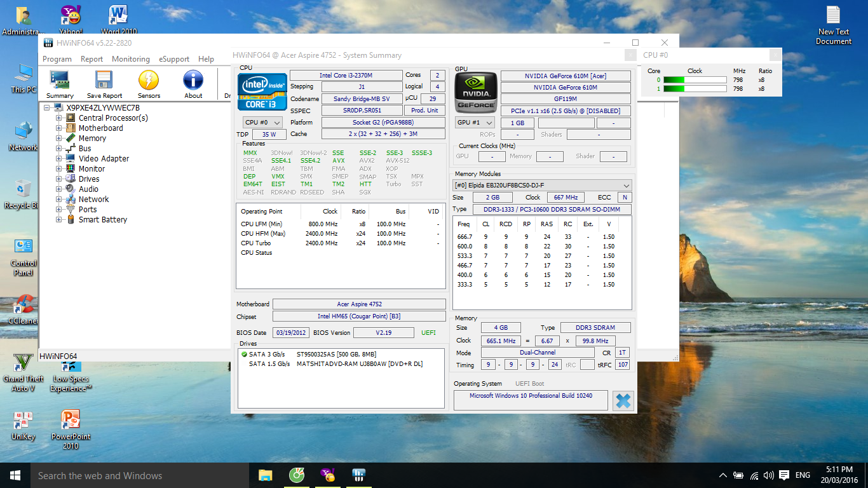Click the Core 0 clock bar
The width and height of the screenshot is (868, 488).
(x=695, y=80)
